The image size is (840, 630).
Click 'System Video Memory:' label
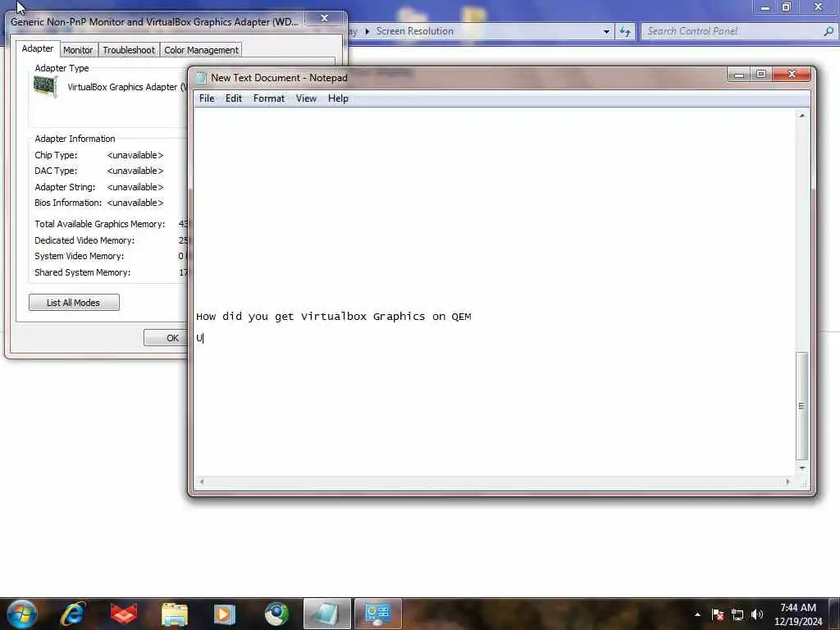80,256
